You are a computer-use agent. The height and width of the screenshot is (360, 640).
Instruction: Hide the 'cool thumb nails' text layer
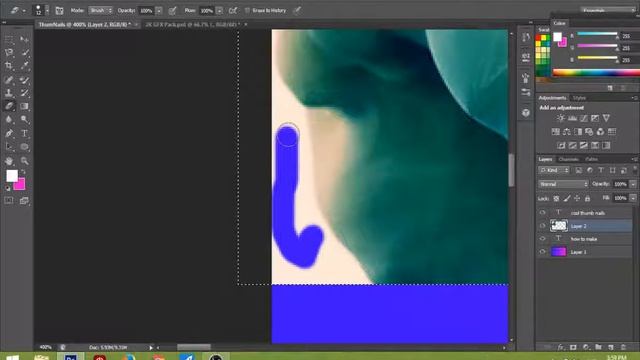(x=542, y=213)
